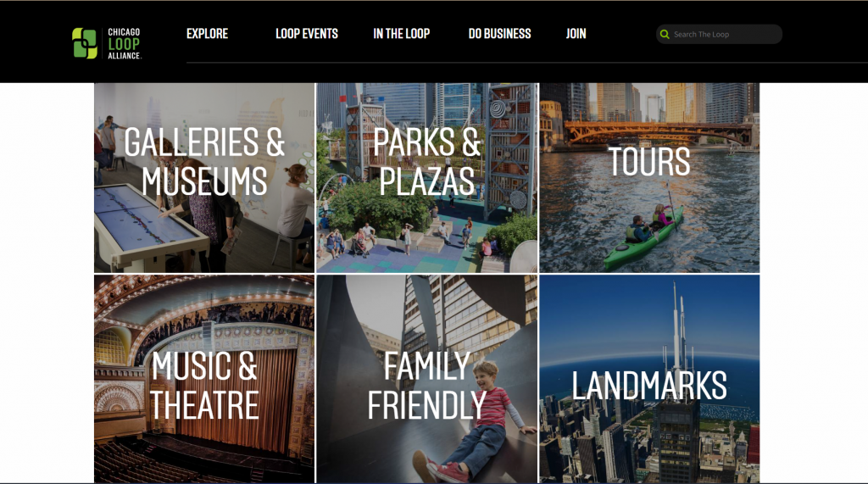Screen dimensions: 868x484
Task: Open the Parks & Plazas tile
Action: (427, 178)
